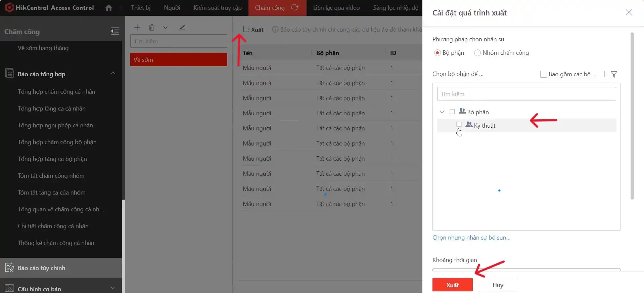The width and height of the screenshot is (644, 293).
Task: Click the home icon in top bar
Action: [108, 8]
